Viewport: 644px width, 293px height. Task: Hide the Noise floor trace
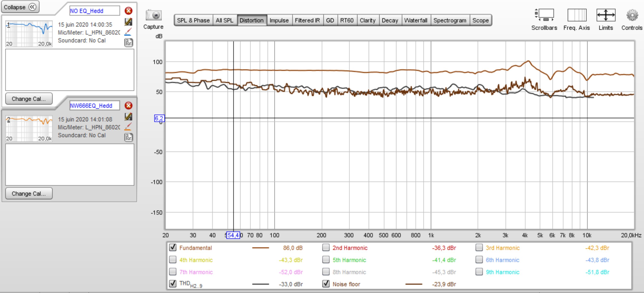pos(326,284)
